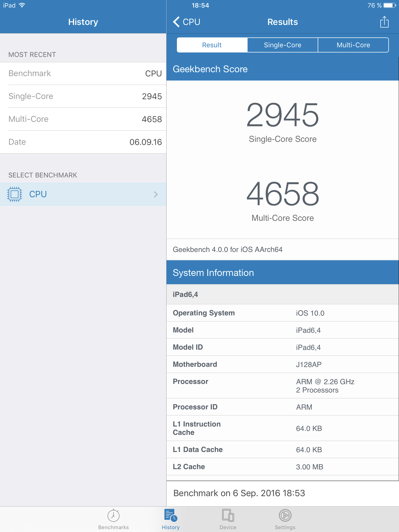Tap the Single-Core row in Most Recent
This screenshot has width=399, height=532.
point(83,96)
